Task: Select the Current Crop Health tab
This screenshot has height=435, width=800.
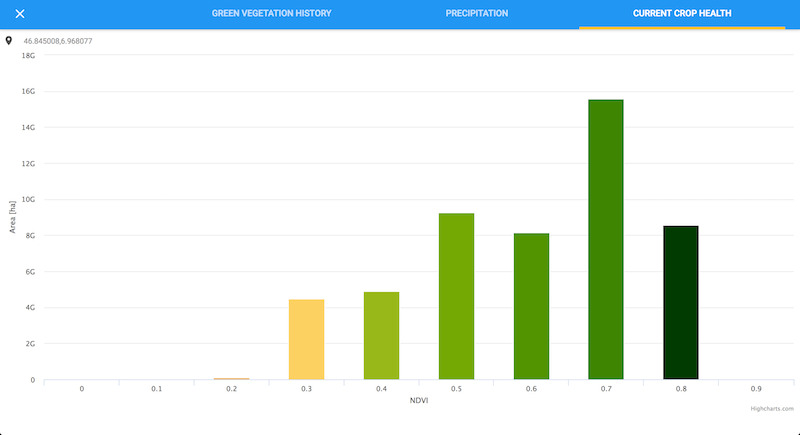Action: [x=682, y=14]
